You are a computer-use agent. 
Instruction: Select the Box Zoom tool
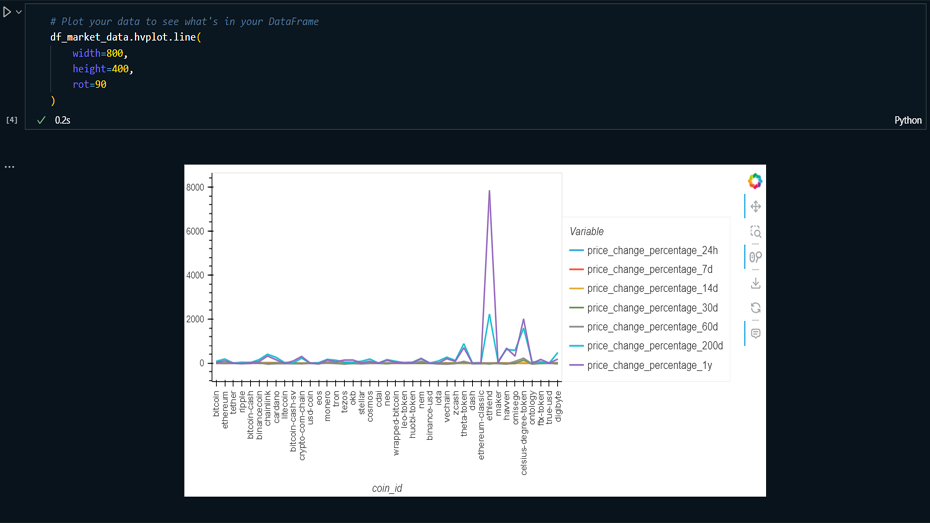pyautogui.click(x=755, y=232)
